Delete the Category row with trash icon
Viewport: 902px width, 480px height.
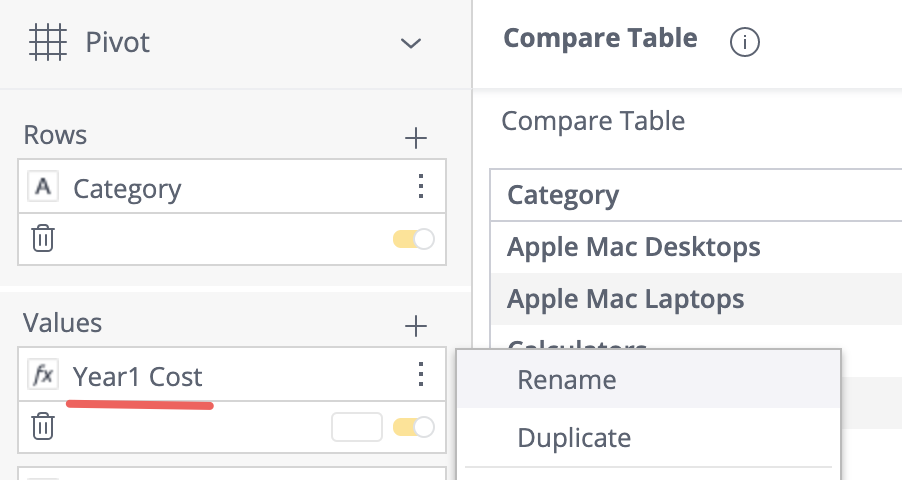43,238
